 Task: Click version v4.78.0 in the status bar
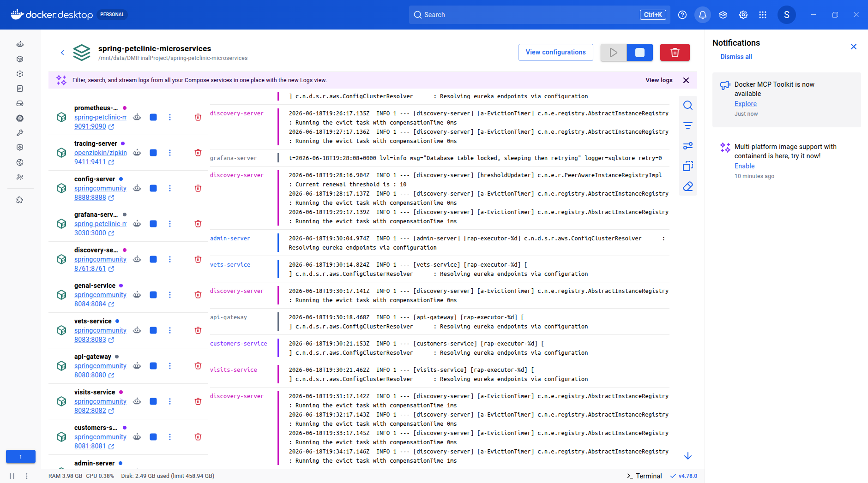[684, 476]
